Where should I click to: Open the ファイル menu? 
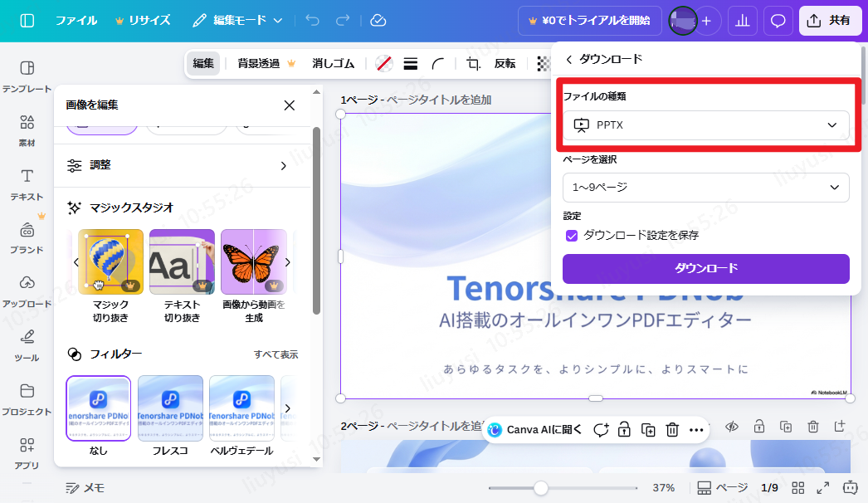[76, 20]
